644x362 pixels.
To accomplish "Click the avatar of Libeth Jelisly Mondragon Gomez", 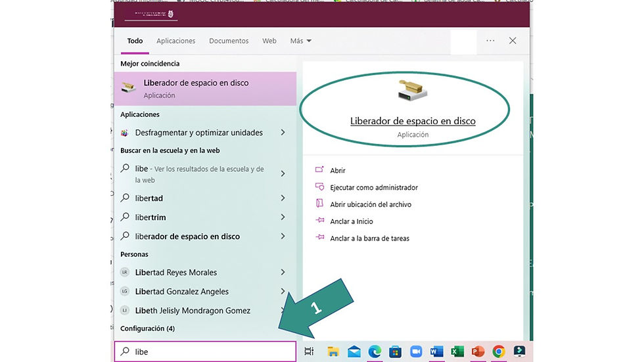I will 125,310.
